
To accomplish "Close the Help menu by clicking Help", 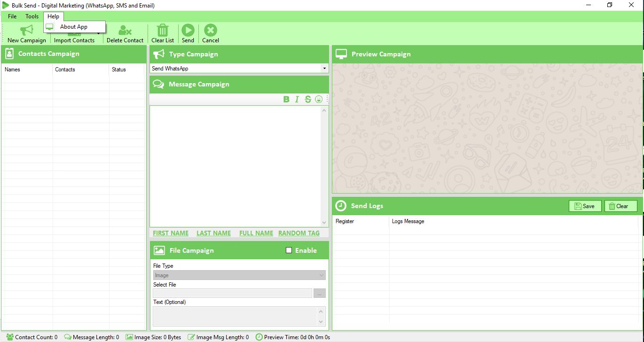I will (x=53, y=16).
